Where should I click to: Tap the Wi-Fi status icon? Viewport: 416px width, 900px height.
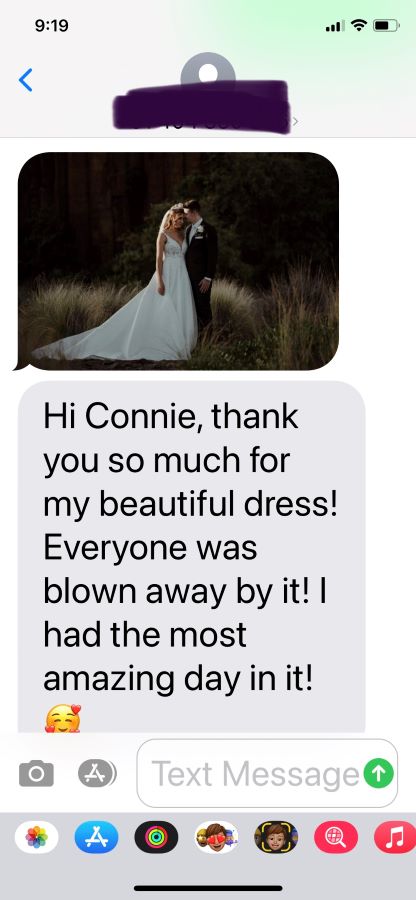[359, 25]
